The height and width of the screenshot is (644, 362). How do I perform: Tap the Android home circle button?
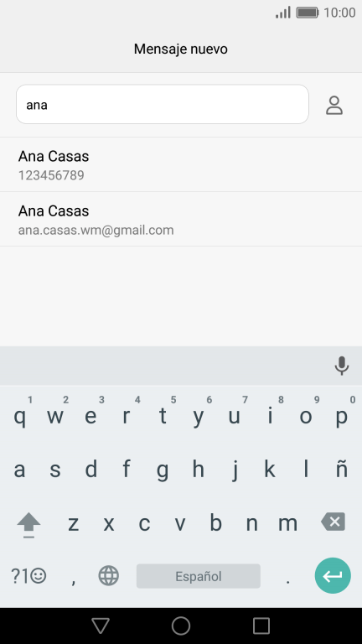pos(181,626)
